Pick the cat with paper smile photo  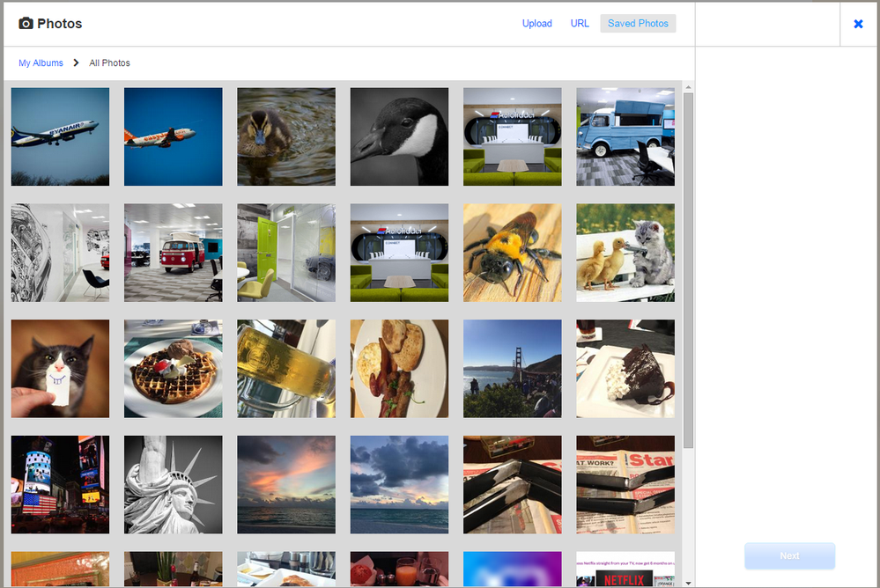coord(60,369)
